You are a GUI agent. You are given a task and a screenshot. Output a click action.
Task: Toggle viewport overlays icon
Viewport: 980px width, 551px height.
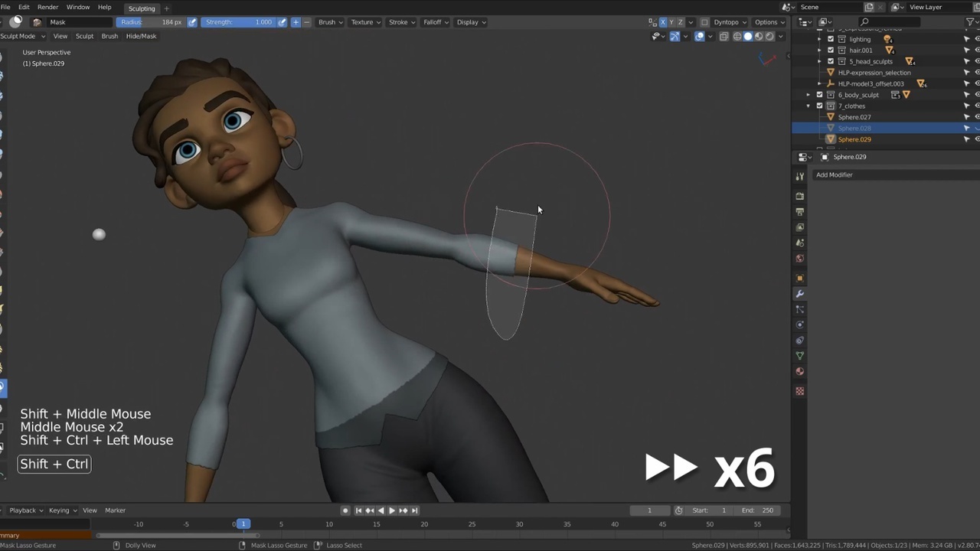pyautogui.click(x=699, y=37)
